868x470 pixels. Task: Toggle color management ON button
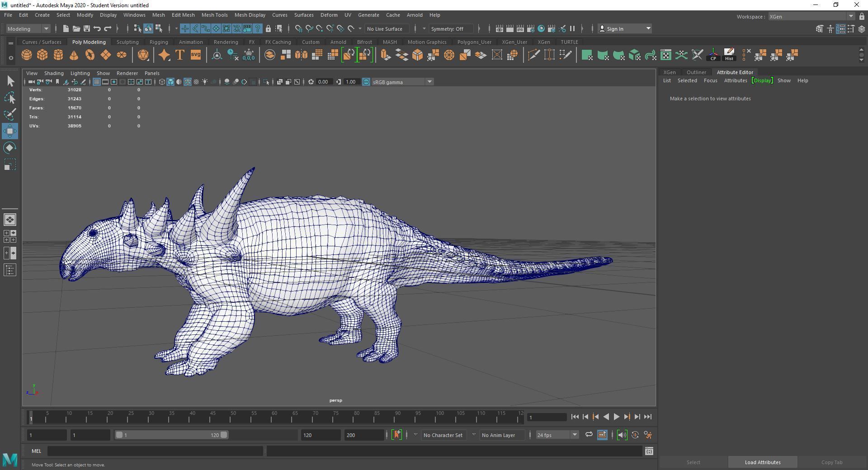[366, 82]
